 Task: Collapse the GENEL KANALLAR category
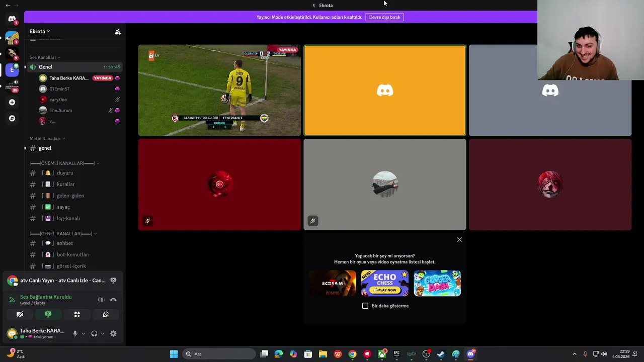coord(63,234)
